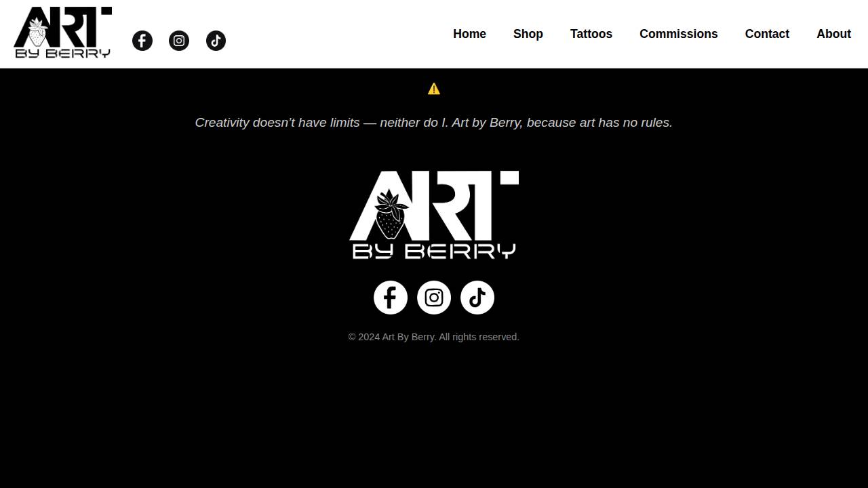Click the TikTok icon near the logo
The height and width of the screenshot is (488, 868).
[216, 41]
